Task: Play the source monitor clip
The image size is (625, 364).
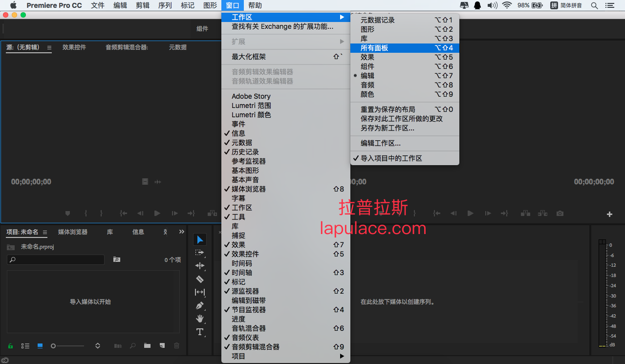Action: 157,214
